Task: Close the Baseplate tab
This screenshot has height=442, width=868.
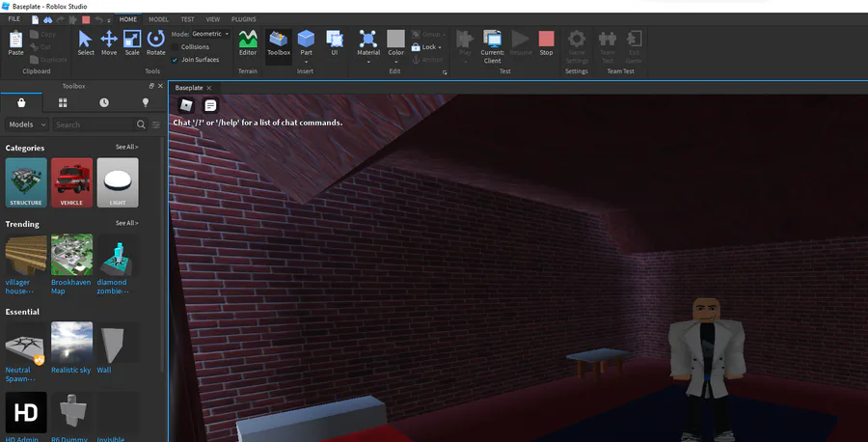Action: pyautogui.click(x=208, y=88)
